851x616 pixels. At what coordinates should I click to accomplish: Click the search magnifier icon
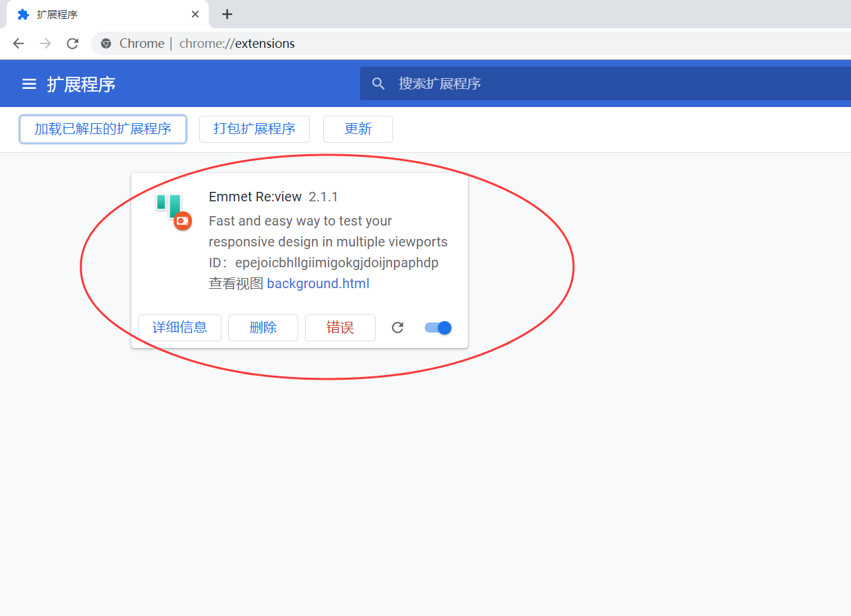pos(378,83)
